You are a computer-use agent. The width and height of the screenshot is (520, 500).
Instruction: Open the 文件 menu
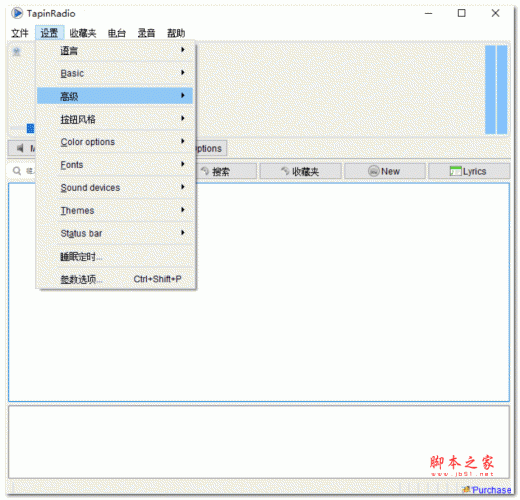20,33
